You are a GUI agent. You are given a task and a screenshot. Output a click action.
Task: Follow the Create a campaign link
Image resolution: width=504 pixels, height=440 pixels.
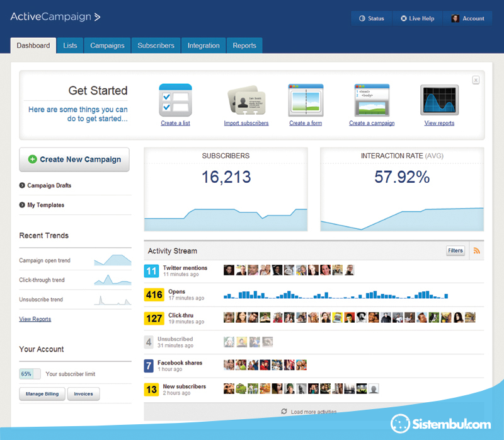pyautogui.click(x=372, y=123)
